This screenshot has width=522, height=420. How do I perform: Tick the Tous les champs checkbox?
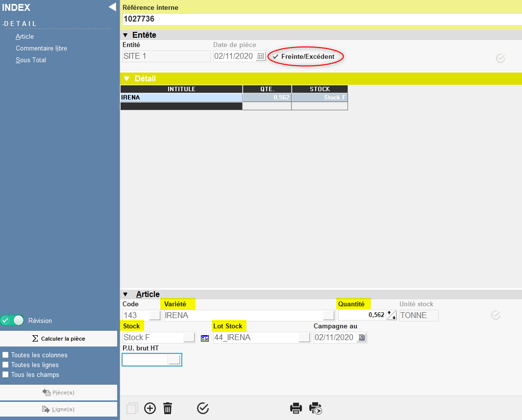tap(5, 374)
